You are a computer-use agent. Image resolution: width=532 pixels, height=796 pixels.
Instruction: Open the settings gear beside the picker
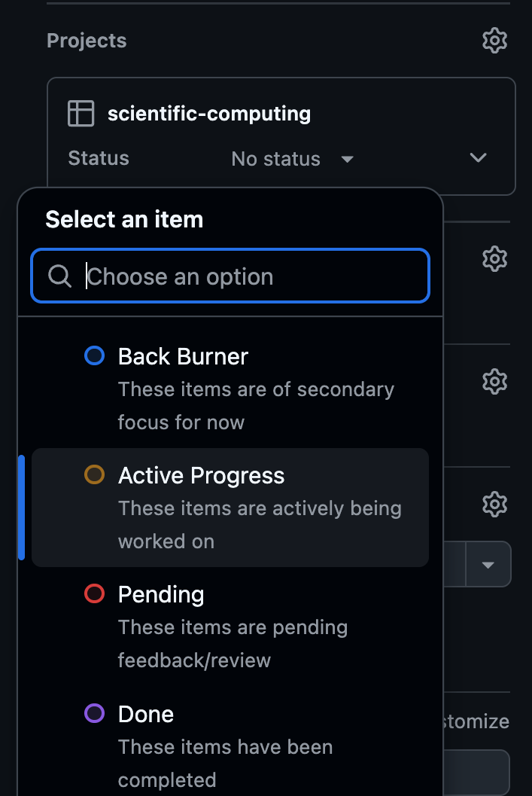[494, 258]
